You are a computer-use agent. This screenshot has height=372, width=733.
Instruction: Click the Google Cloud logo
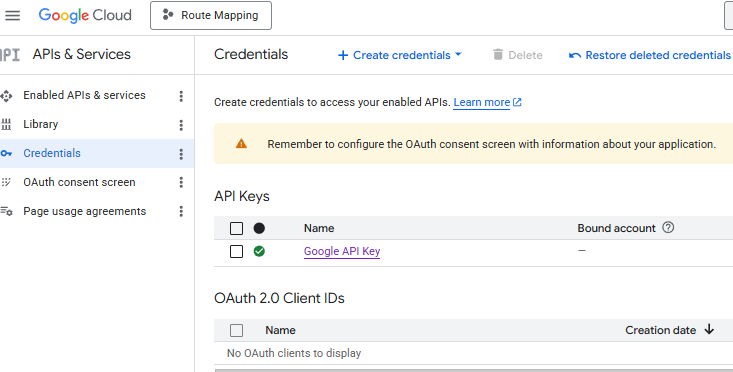(x=85, y=15)
